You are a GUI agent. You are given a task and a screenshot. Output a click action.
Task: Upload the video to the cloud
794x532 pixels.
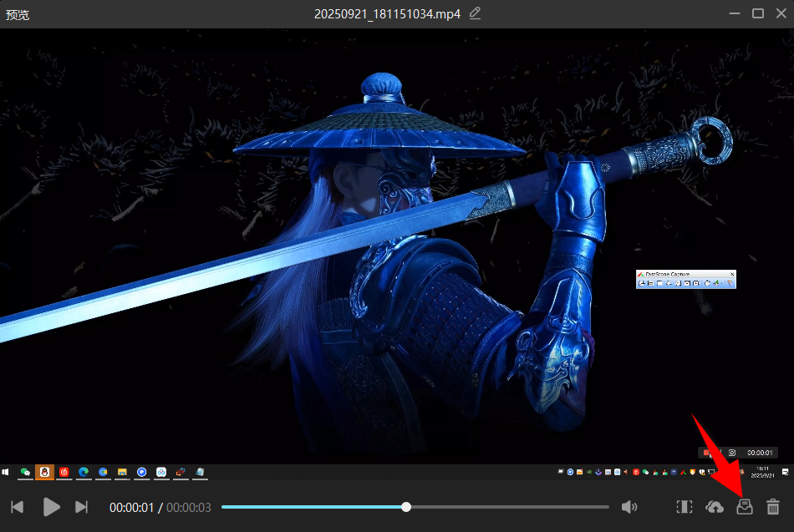click(x=715, y=507)
